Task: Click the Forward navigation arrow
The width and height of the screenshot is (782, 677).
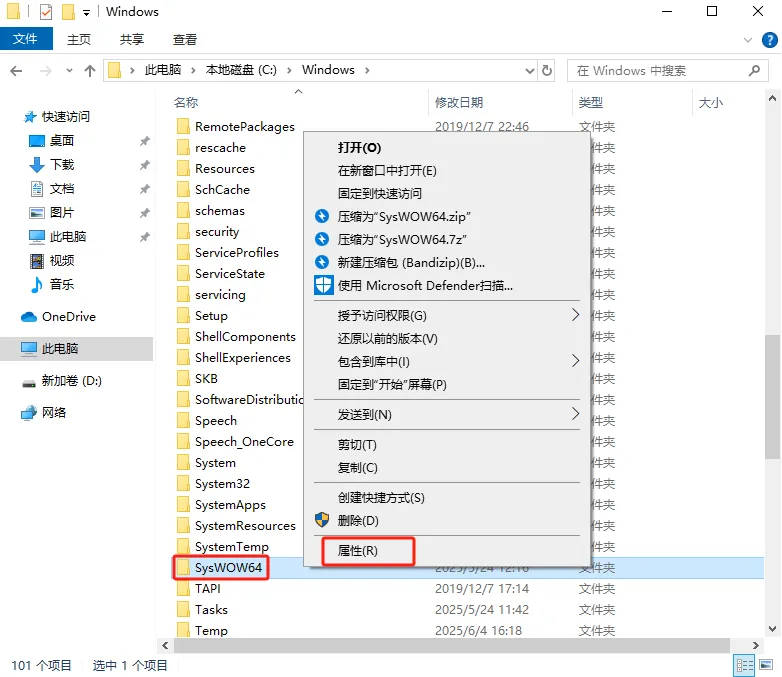Action: 45,71
